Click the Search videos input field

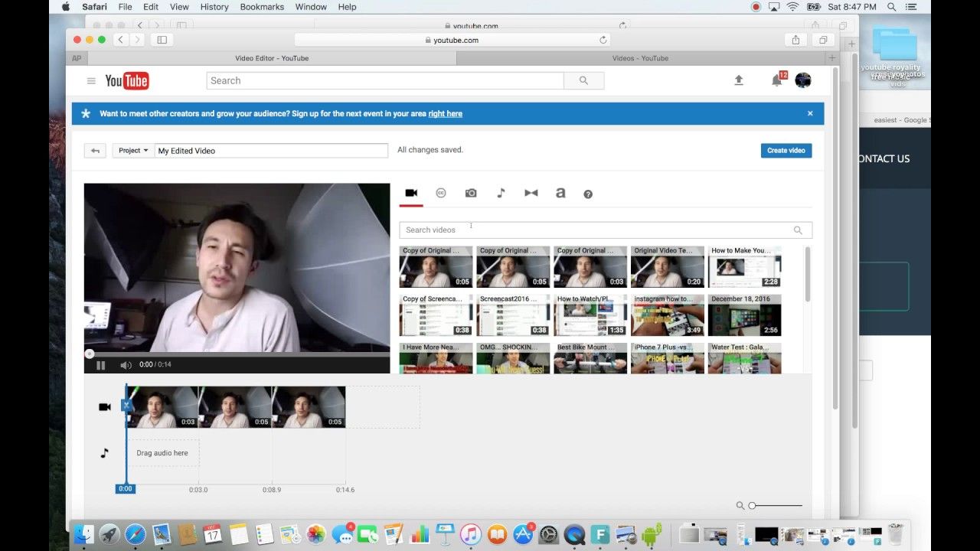coord(597,230)
